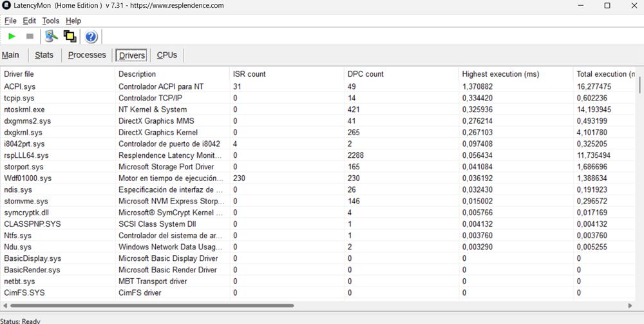
Task: Sort by Total execution column header
Action: 605,74
